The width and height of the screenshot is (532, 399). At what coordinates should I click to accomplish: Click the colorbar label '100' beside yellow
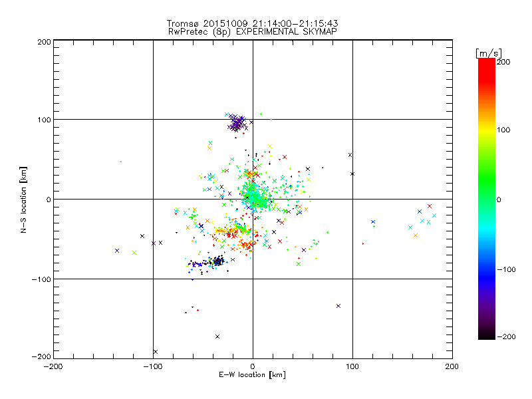tap(503, 130)
